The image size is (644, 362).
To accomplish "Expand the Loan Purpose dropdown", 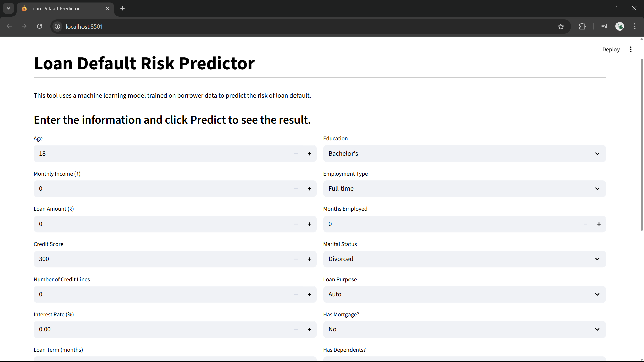I will coord(464,294).
